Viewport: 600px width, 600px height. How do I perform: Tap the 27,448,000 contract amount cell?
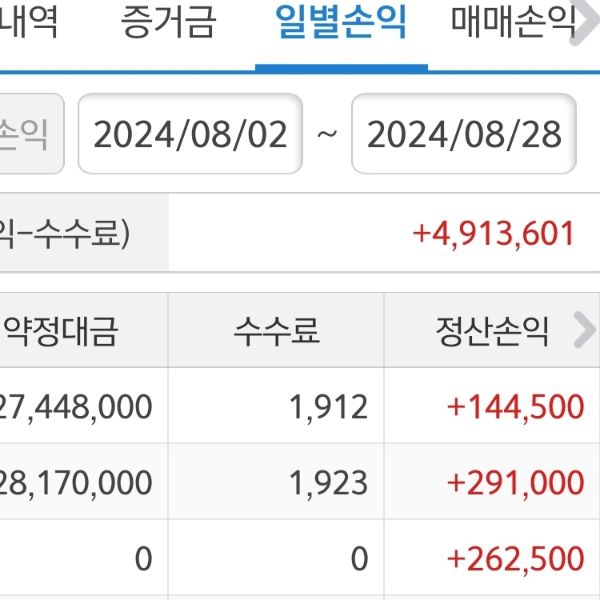pyautogui.click(x=77, y=407)
